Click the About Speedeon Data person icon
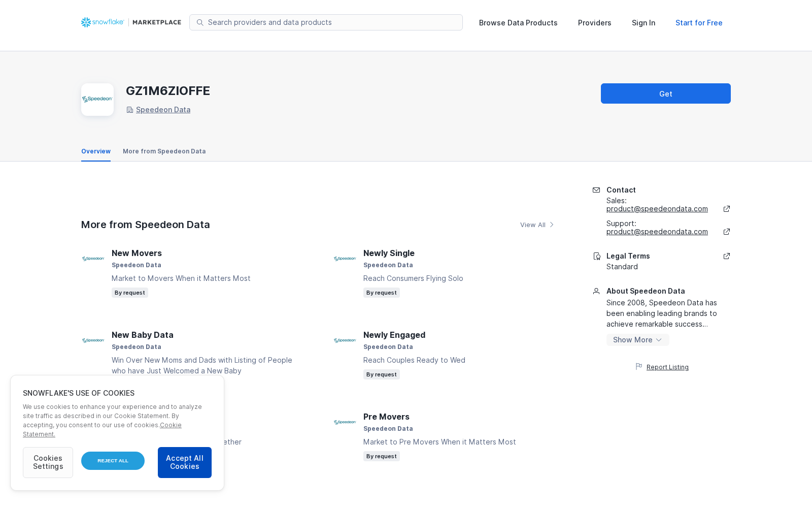 (x=596, y=291)
